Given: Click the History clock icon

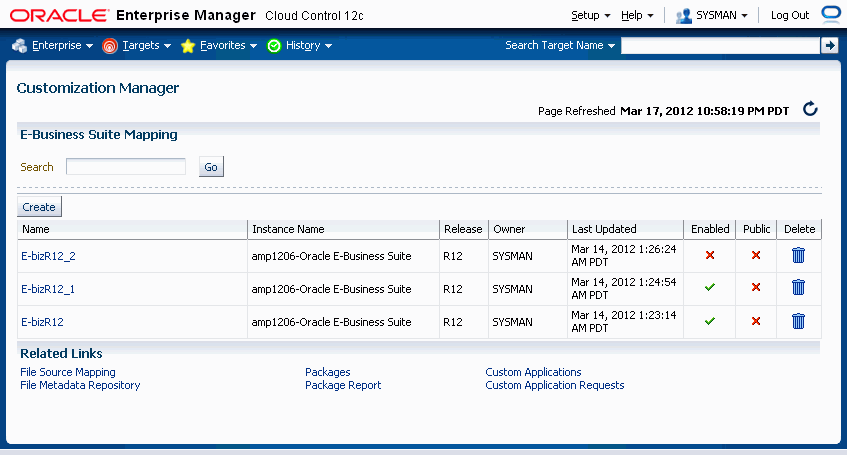Looking at the screenshot, I should click(274, 46).
